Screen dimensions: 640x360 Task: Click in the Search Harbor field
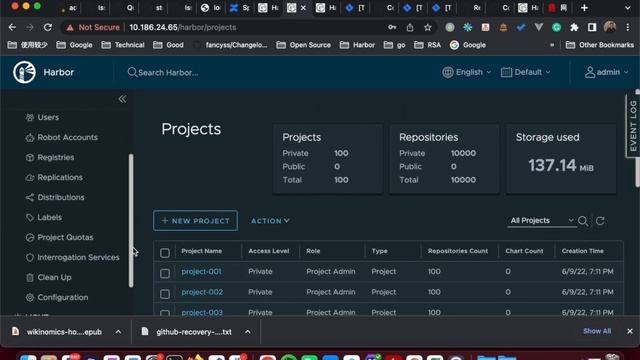point(168,73)
